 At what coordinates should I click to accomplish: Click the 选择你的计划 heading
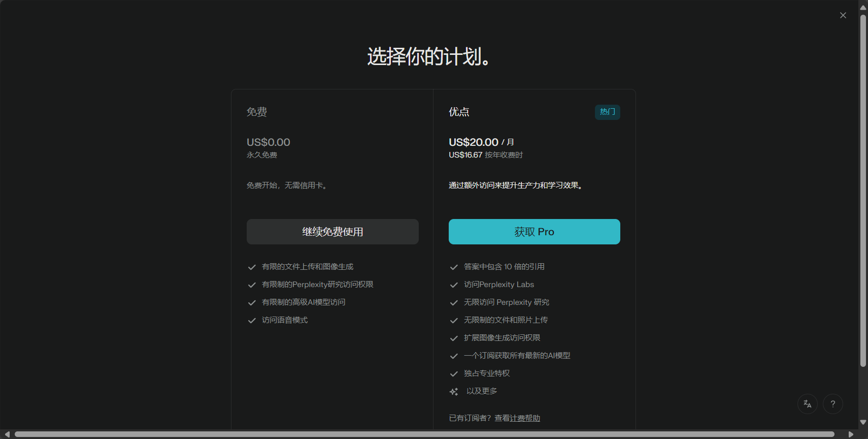[x=429, y=56]
